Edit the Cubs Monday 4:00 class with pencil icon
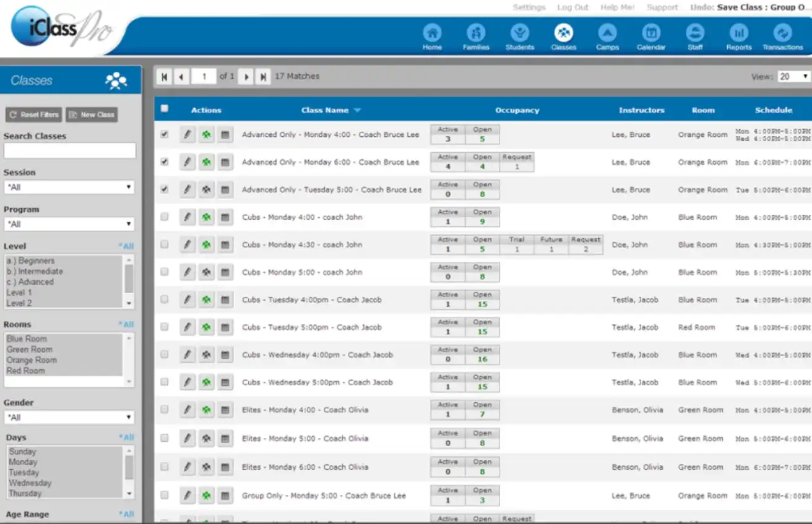The width and height of the screenshot is (812, 524). [188, 217]
